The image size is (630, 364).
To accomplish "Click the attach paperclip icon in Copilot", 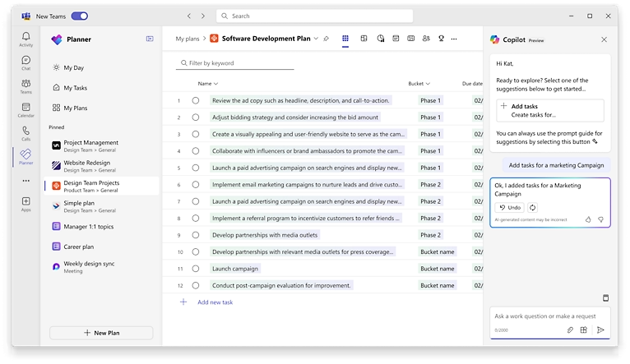I will click(x=570, y=329).
